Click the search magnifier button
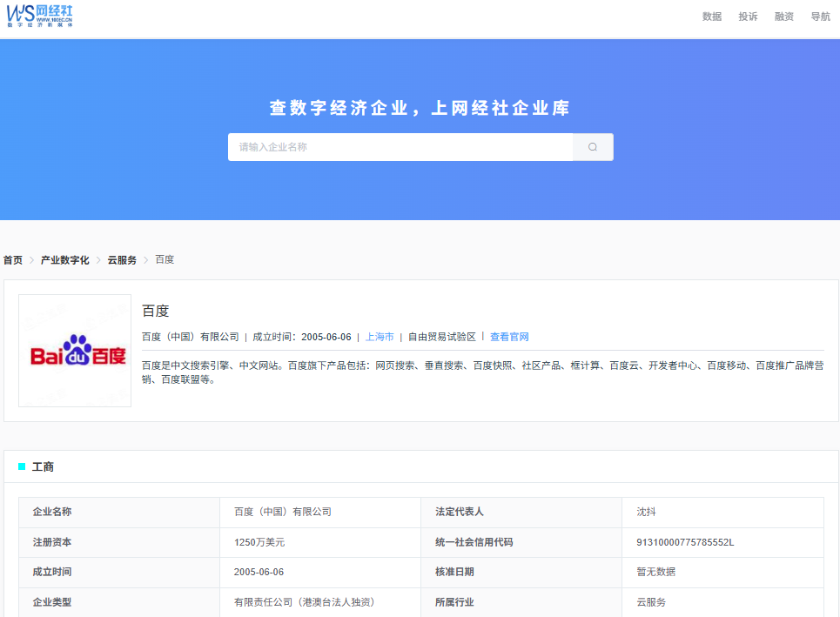840x617 pixels. tap(593, 147)
